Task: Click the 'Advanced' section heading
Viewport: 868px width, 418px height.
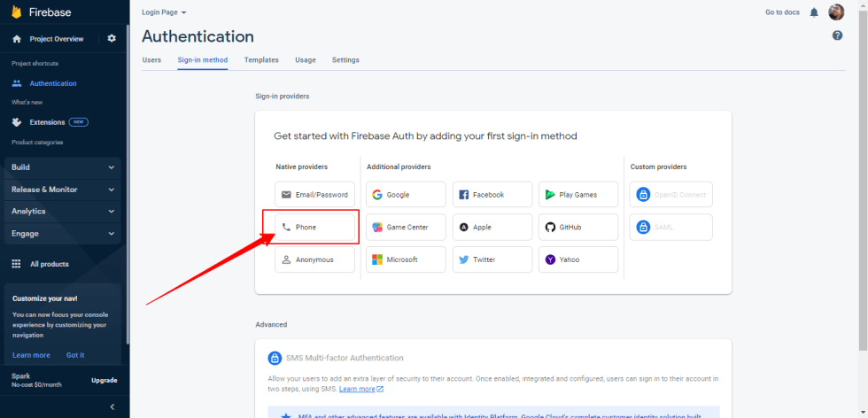Action: click(271, 324)
